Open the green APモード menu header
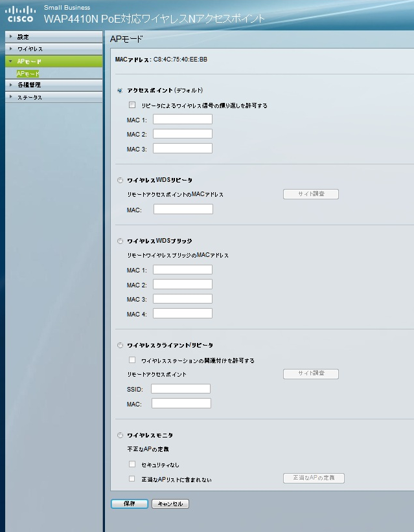The width and height of the screenshot is (414, 532). 54,61
